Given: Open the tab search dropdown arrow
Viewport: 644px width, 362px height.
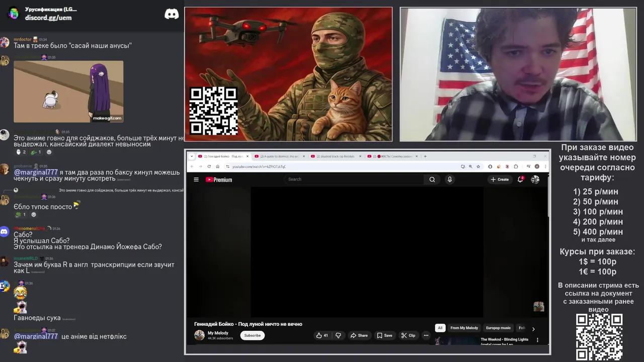Looking at the screenshot, I should click(x=191, y=156).
